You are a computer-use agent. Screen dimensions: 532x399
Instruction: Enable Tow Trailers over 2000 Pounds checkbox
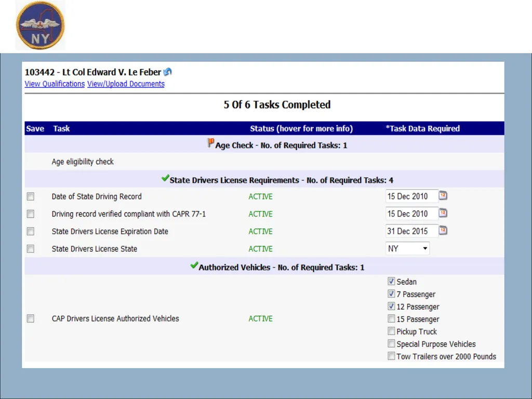coord(391,356)
